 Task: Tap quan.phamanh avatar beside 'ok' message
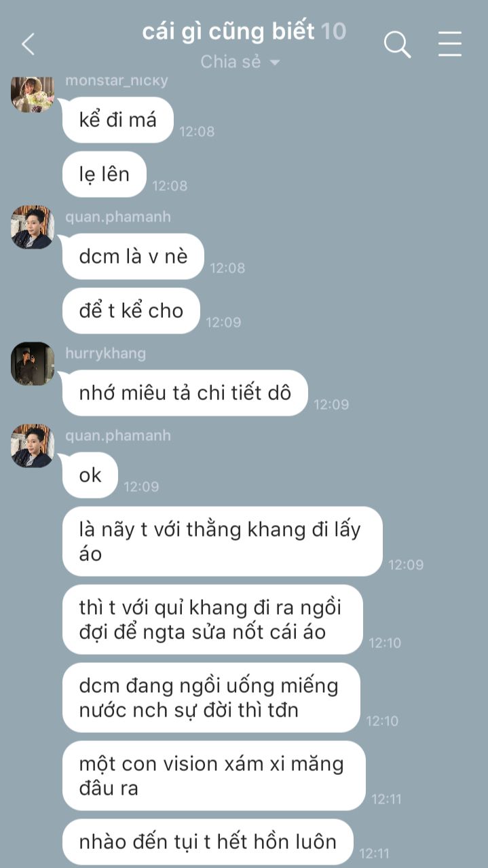click(33, 446)
